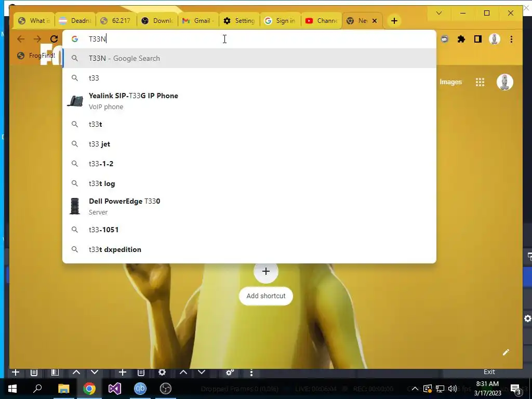The width and height of the screenshot is (532, 399).
Task: Open OBS audio mixer three-dot menu
Action: click(x=251, y=373)
